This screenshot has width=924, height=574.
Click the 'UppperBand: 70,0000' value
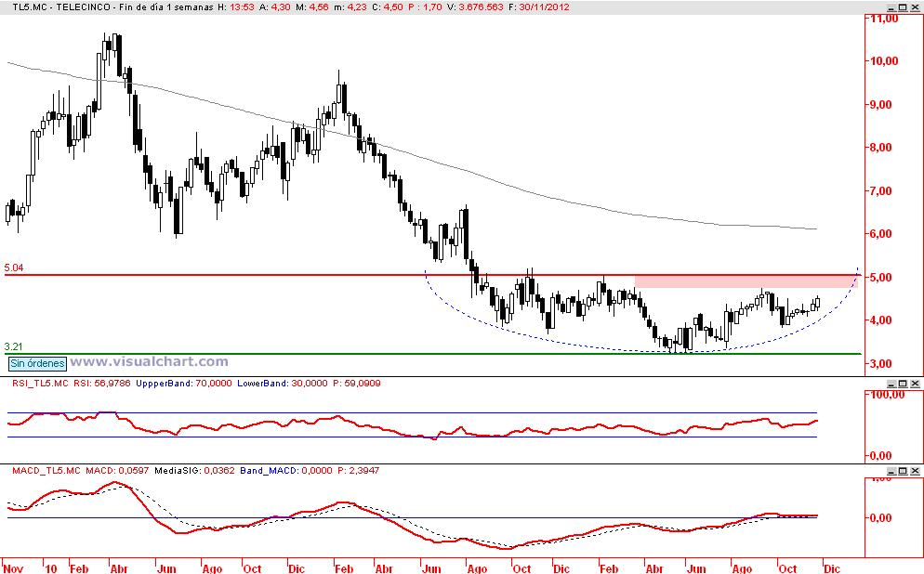pyautogui.click(x=184, y=384)
